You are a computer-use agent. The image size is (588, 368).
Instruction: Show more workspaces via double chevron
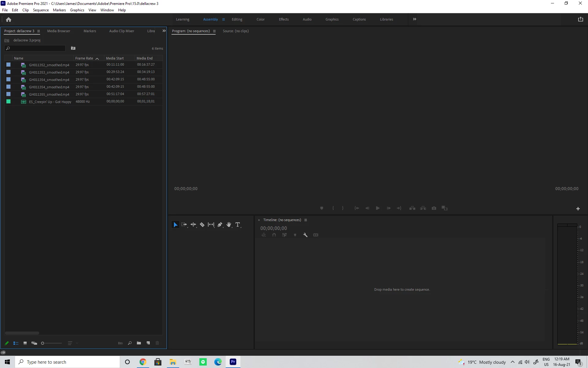pyautogui.click(x=415, y=19)
